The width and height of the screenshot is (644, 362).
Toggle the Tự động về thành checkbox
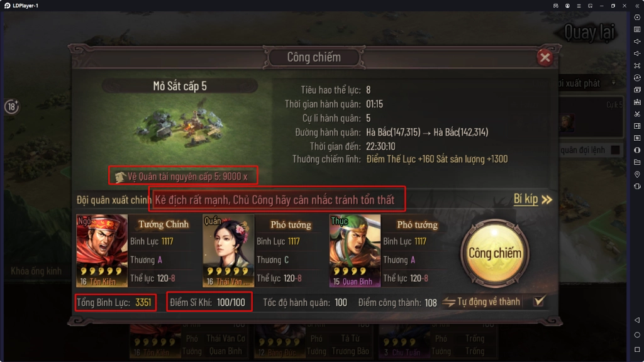tap(538, 302)
